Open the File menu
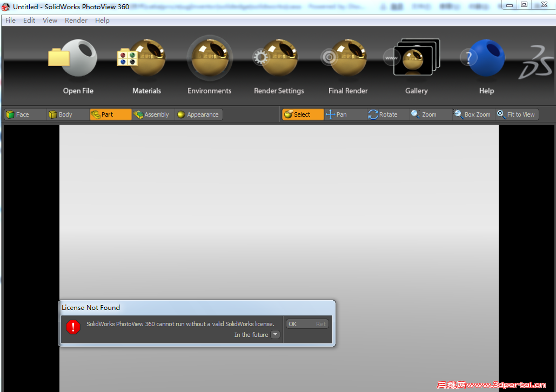 click(x=10, y=21)
